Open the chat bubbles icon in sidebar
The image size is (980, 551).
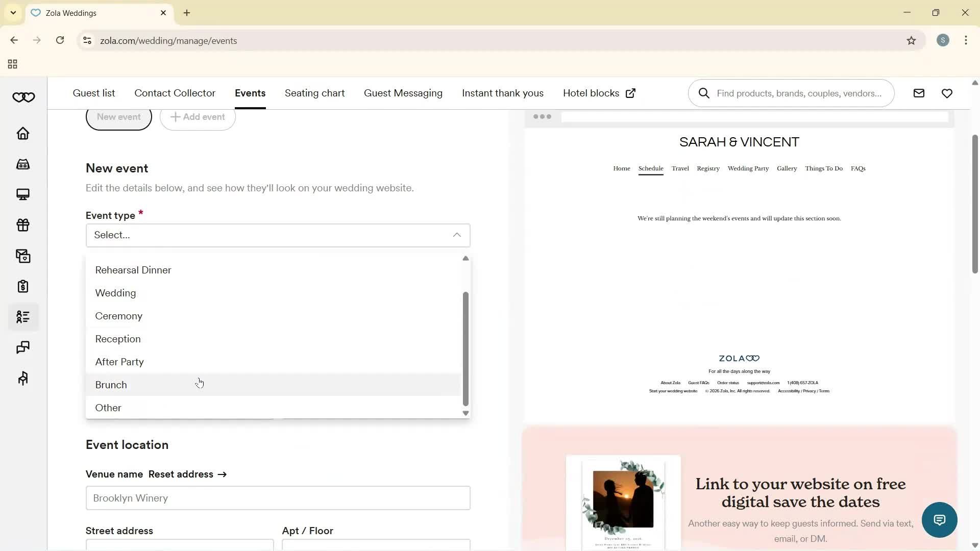click(23, 347)
